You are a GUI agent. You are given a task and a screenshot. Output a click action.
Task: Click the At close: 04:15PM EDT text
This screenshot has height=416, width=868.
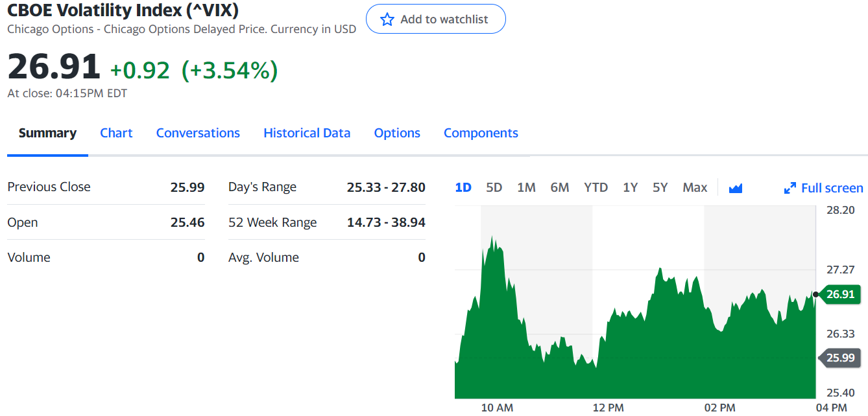point(67,93)
